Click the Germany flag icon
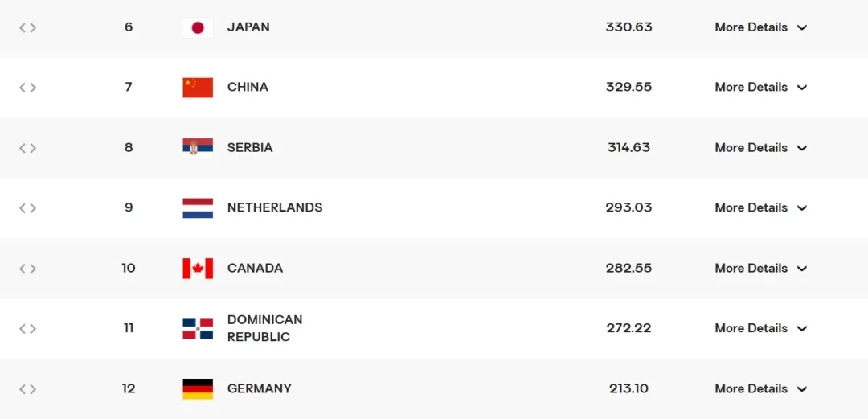Image resolution: width=868 pixels, height=419 pixels. [x=198, y=389]
